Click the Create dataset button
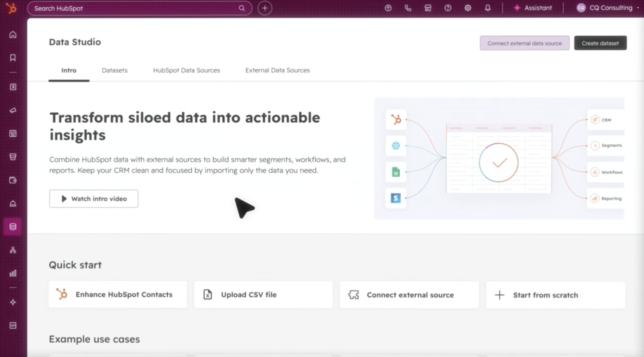 point(600,43)
